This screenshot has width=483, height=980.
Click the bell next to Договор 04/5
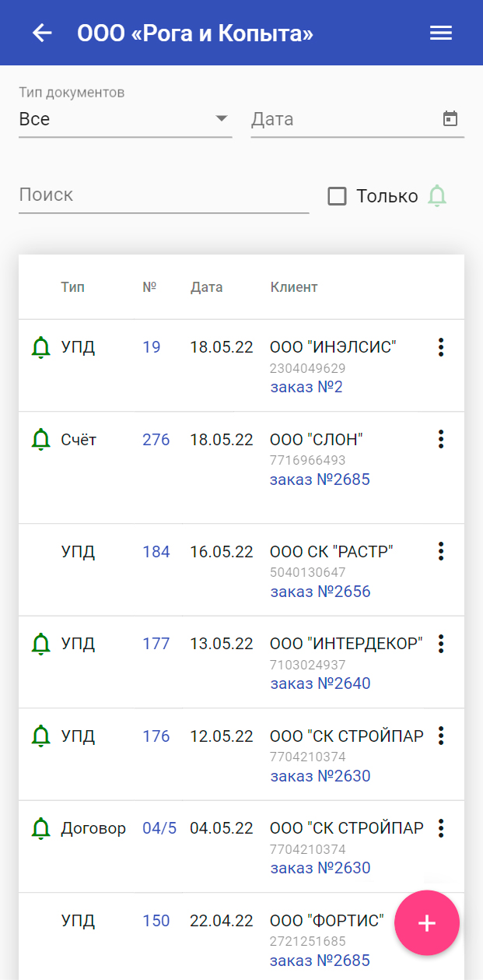click(x=40, y=828)
